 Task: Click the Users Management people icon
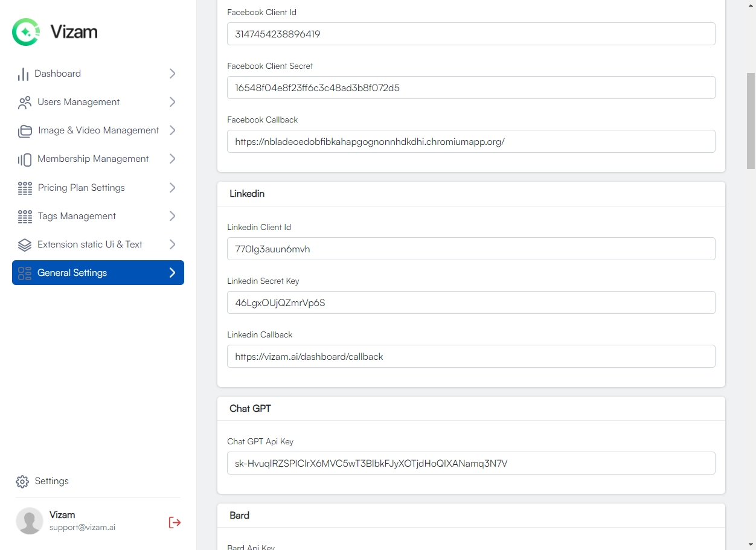25,102
